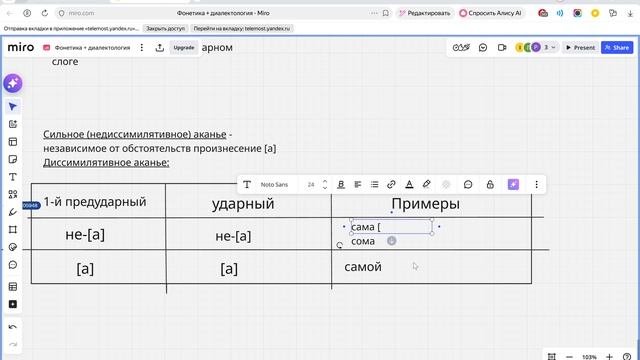The image size is (640, 360).
Task: Open the table tool in sidebar
Action: point(13,287)
